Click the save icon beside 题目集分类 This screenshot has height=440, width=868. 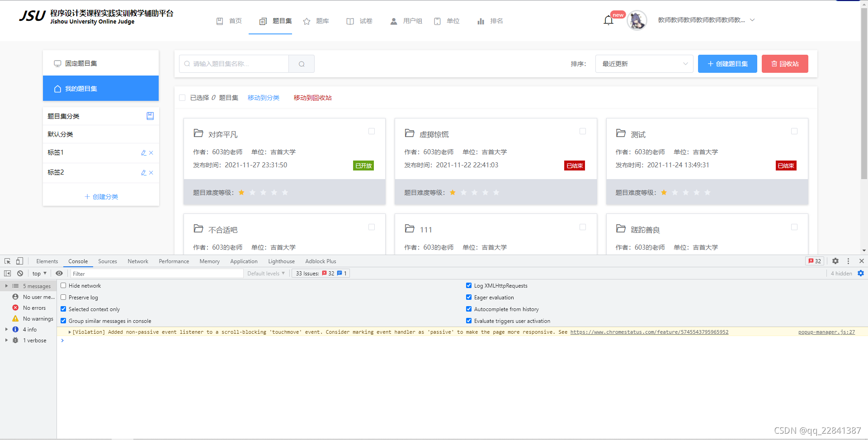click(150, 116)
